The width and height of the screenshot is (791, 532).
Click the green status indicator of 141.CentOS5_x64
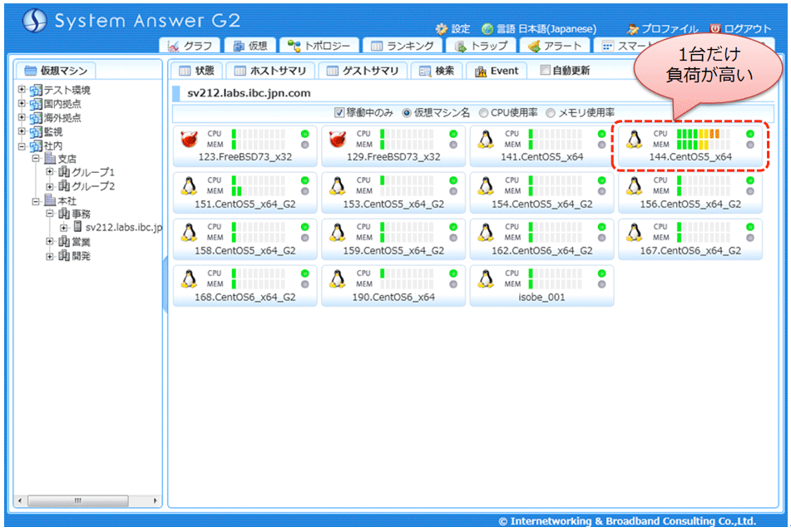click(x=601, y=134)
